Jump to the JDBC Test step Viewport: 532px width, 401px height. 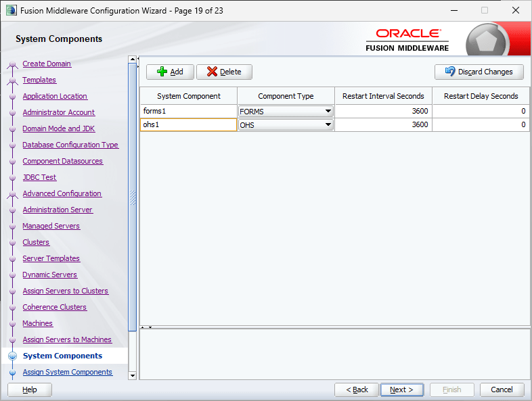39,178
